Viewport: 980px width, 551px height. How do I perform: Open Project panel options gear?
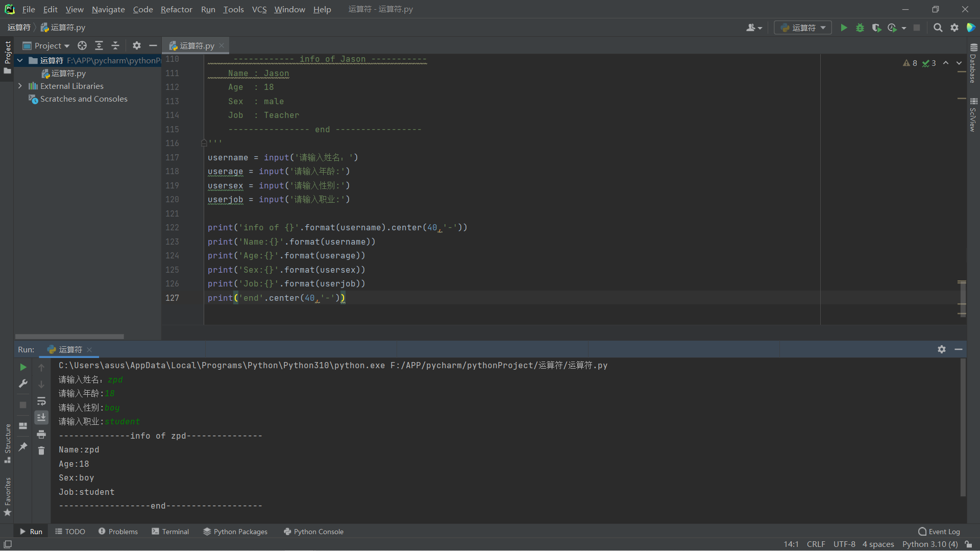136,45
